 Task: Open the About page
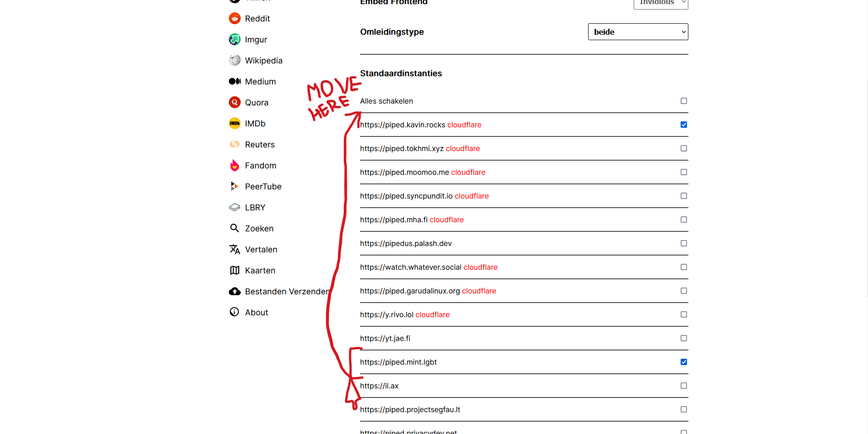(256, 312)
